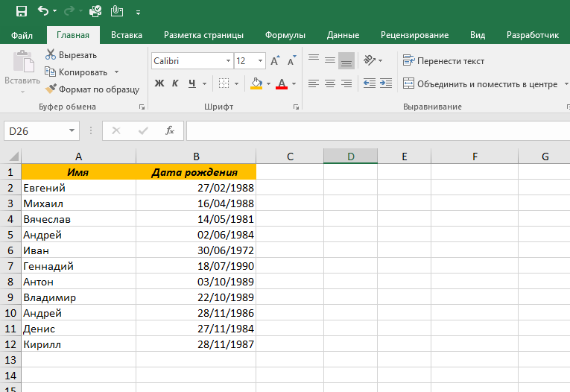Open the fill color dropdown arrow
570x392 pixels.
tap(269, 83)
